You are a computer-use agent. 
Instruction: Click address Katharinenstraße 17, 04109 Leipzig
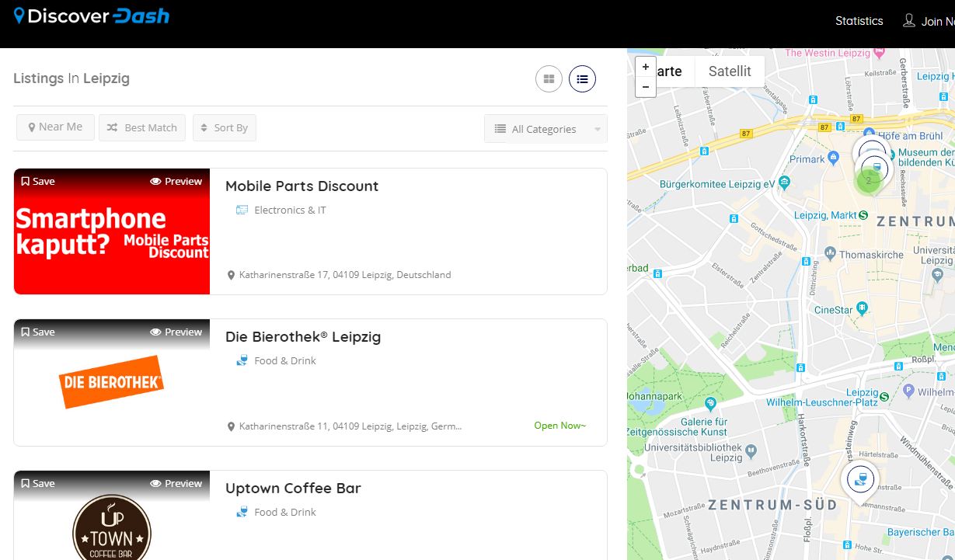coord(345,275)
